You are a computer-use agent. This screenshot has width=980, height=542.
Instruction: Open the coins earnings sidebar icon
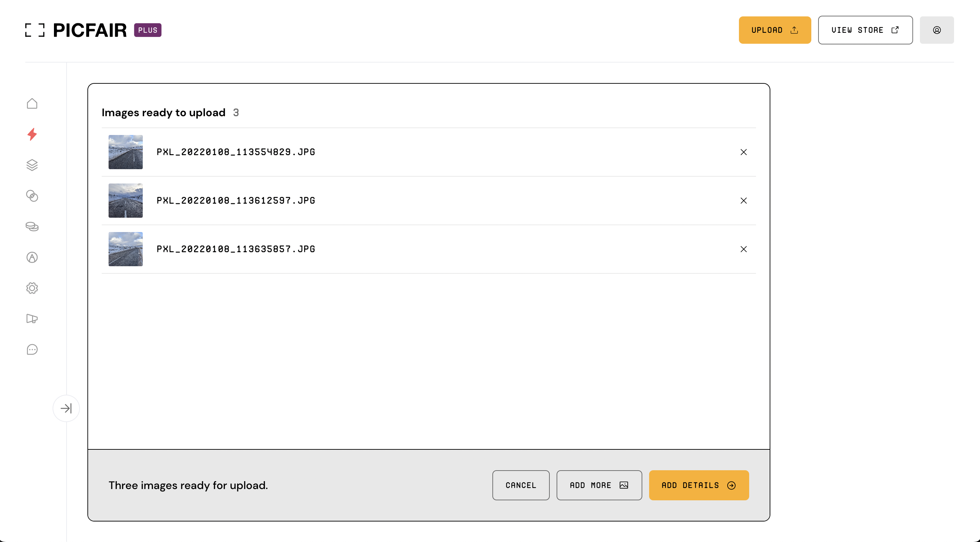pyautogui.click(x=32, y=227)
